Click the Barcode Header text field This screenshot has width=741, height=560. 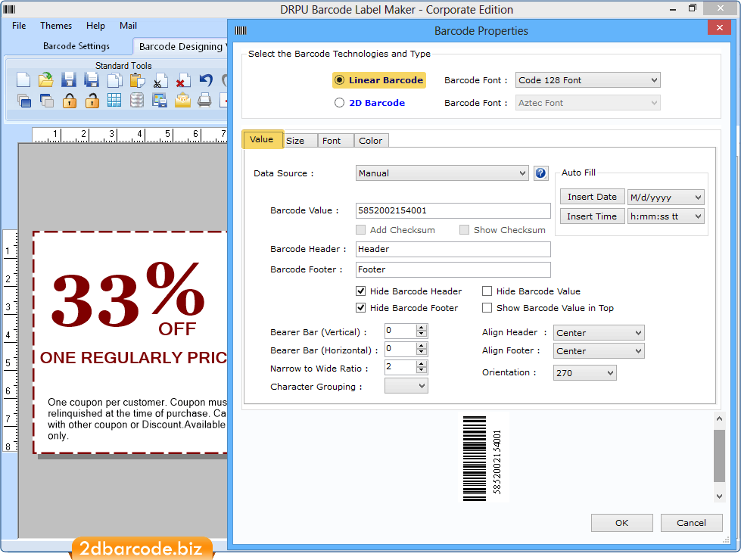pyautogui.click(x=453, y=249)
